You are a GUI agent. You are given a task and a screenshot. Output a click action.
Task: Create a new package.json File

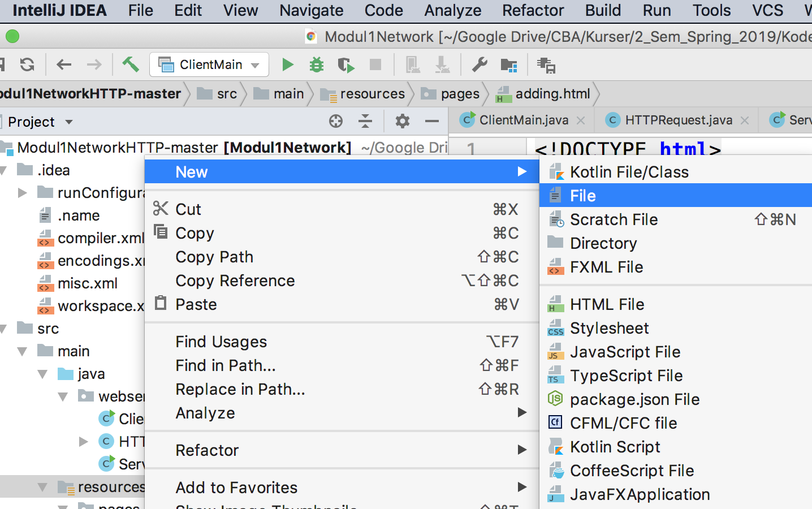point(676,399)
